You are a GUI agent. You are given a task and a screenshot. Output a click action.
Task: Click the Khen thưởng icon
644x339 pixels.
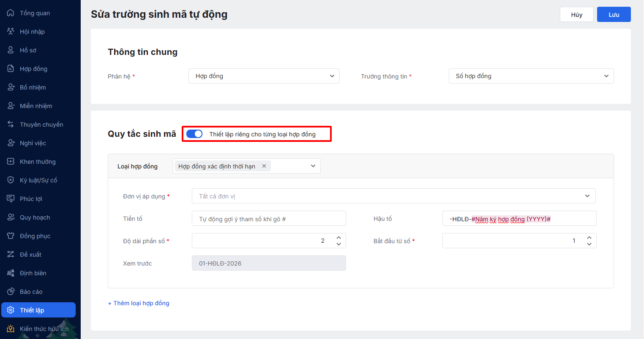(11, 162)
